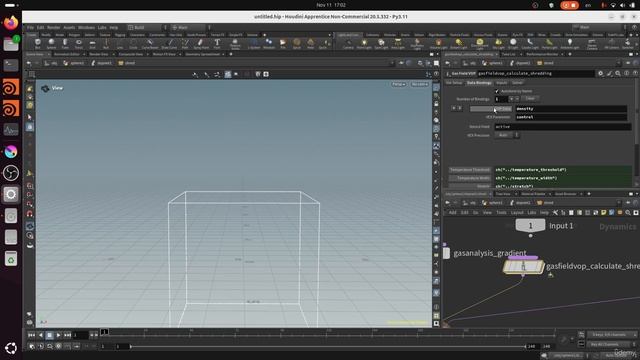Select the Camera shelf tool
640x360 pixels.
pyautogui.click(x=348, y=43)
